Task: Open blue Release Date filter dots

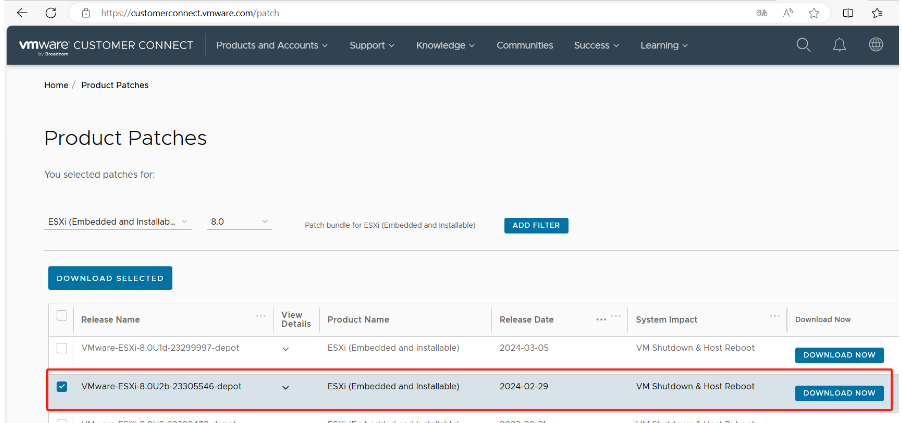Action: point(601,319)
